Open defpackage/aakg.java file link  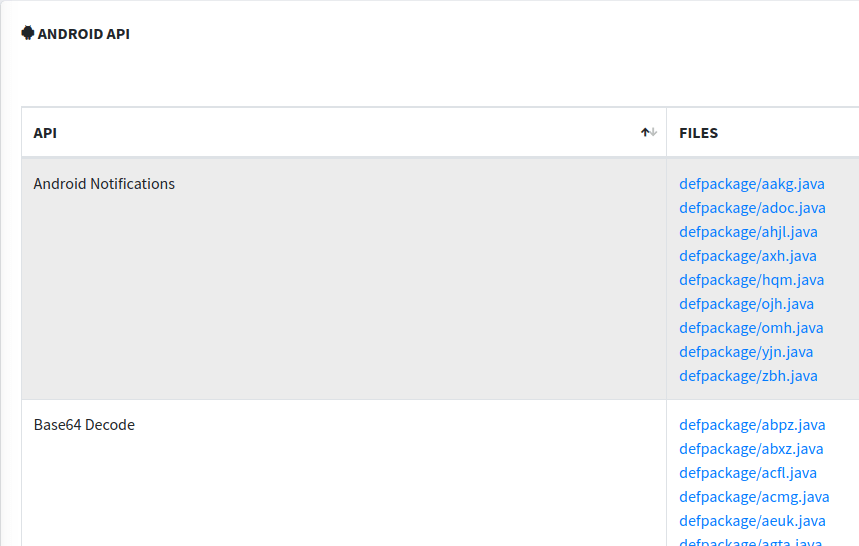point(752,184)
